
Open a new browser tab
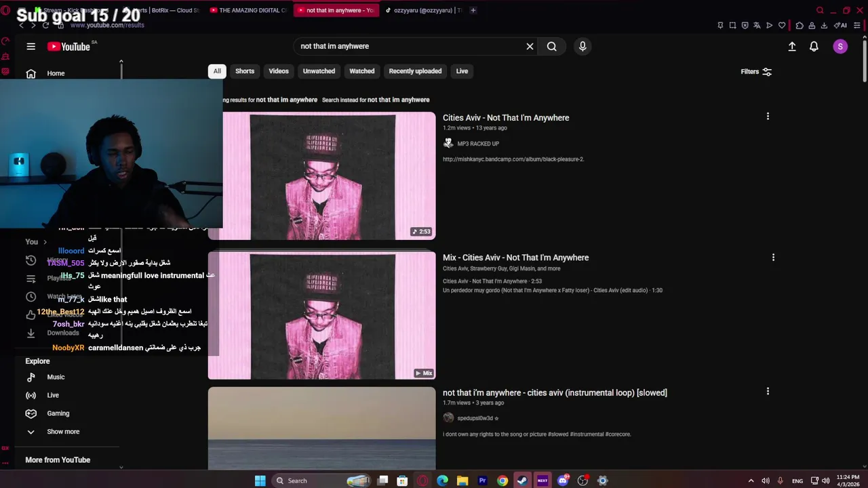coord(473,10)
